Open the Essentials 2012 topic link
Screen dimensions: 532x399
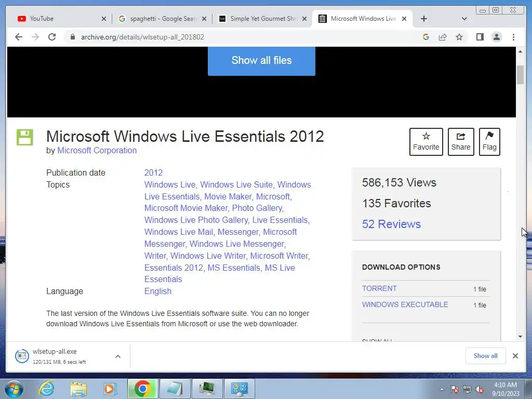(x=174, y=268)
